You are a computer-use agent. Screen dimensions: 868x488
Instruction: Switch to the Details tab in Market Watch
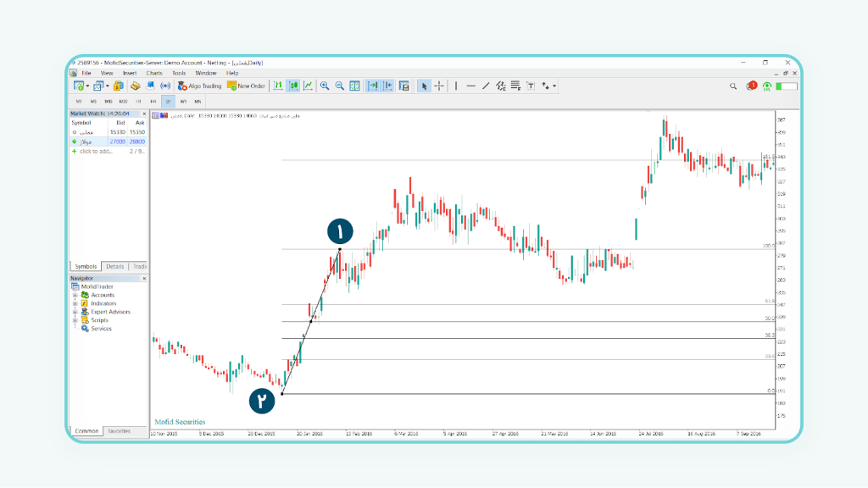tap(114, 267)
